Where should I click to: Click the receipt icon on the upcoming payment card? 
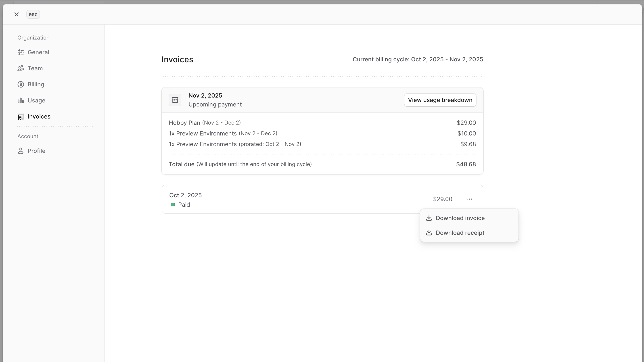pyautogui.click(x=175, y=100)
